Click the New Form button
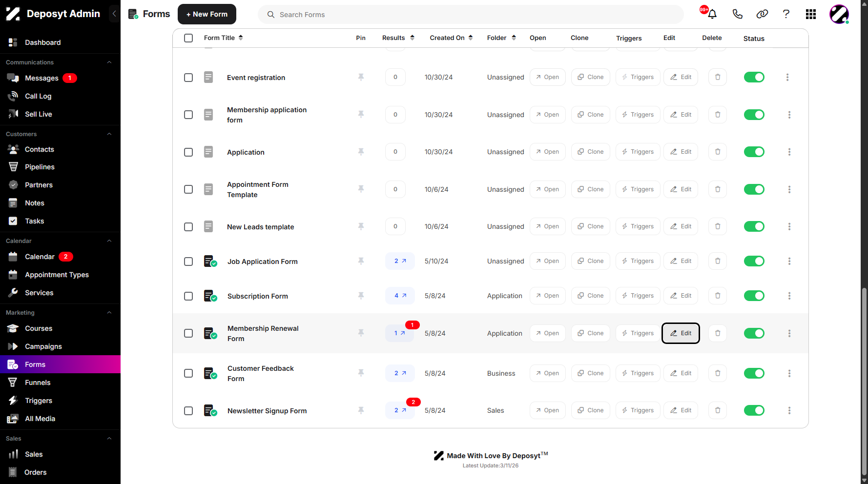Viewport: 868px width, 484px height. click(x=207, y=14)
